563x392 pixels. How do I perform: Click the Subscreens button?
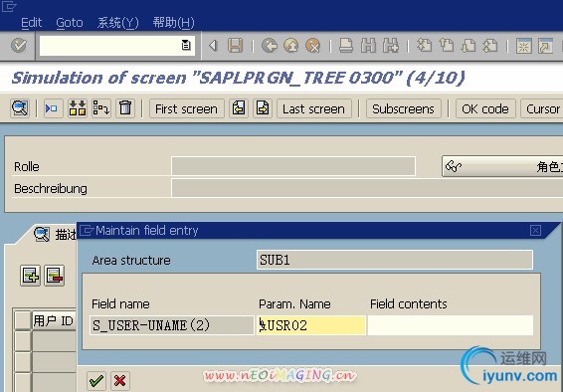403,108
